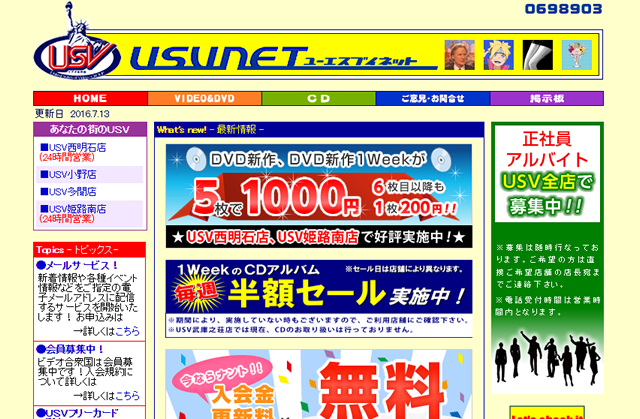Open the 掲示板 tab
Image resolution: width=640 pixels, height=419 pixels.
[x=547, y=98]
